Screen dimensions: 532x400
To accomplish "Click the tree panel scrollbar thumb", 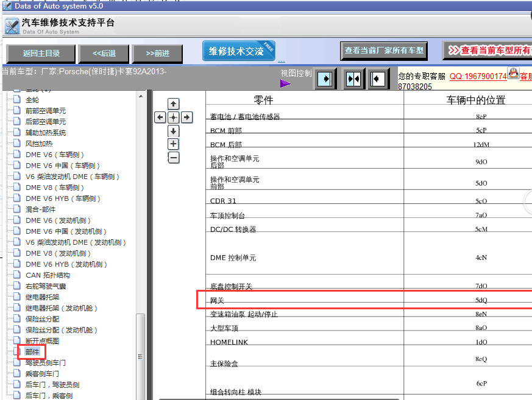I will (140, 357).
